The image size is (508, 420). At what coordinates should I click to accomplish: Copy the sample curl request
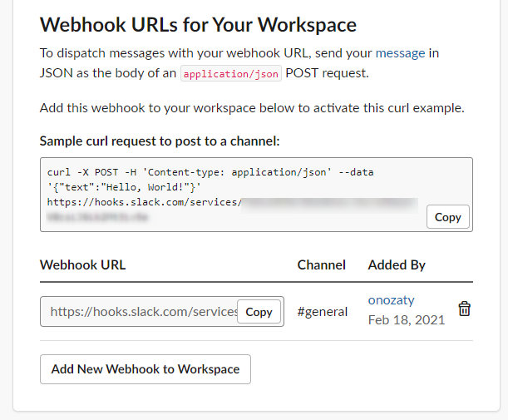coord(448,217)
